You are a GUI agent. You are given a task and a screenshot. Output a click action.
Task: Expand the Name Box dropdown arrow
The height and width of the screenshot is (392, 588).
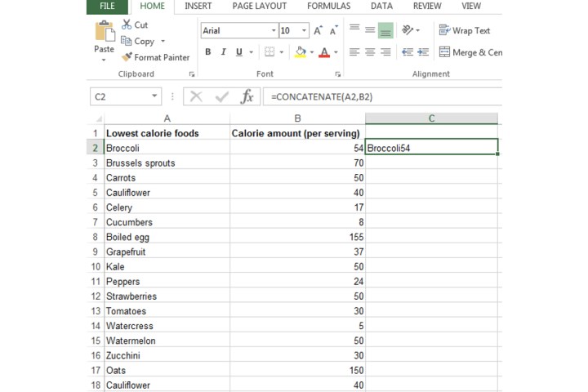coord(154,96)
